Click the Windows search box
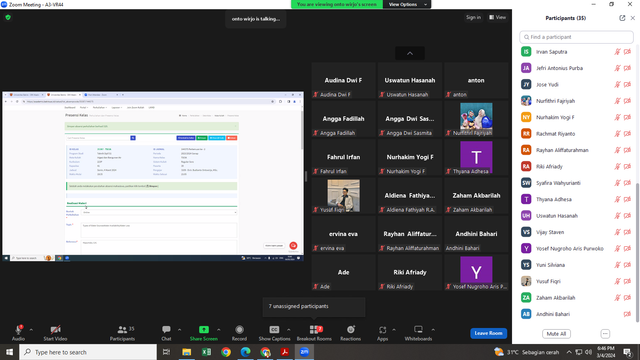This screenshot has height=360, width=640. click(x=88, y=352)
